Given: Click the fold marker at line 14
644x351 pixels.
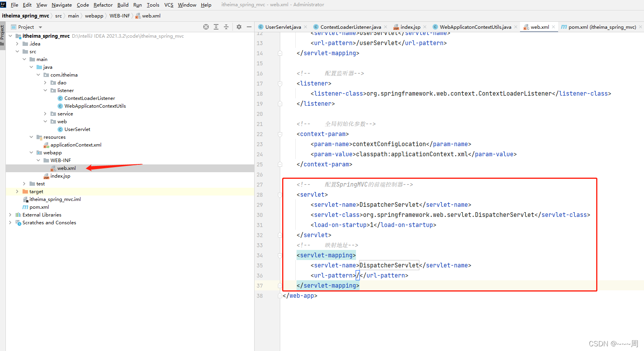Looking at the screenshot, I should [x=280, y=53].
